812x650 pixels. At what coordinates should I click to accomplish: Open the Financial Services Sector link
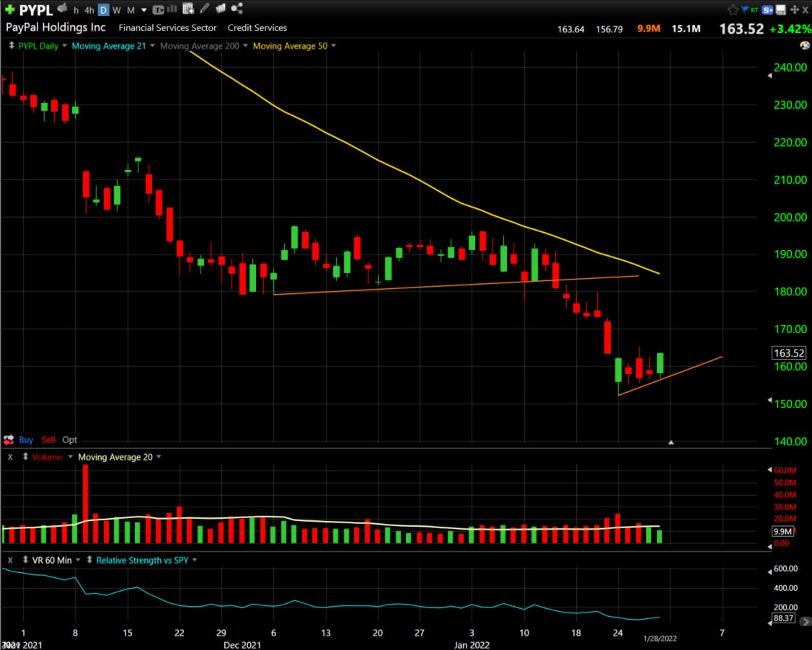(167, 28)
